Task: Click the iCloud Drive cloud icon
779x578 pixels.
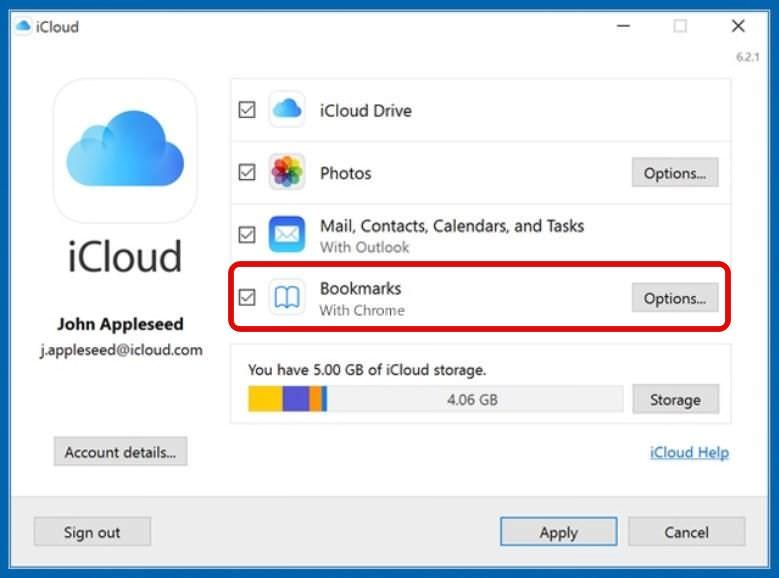Action: point(287,109)
